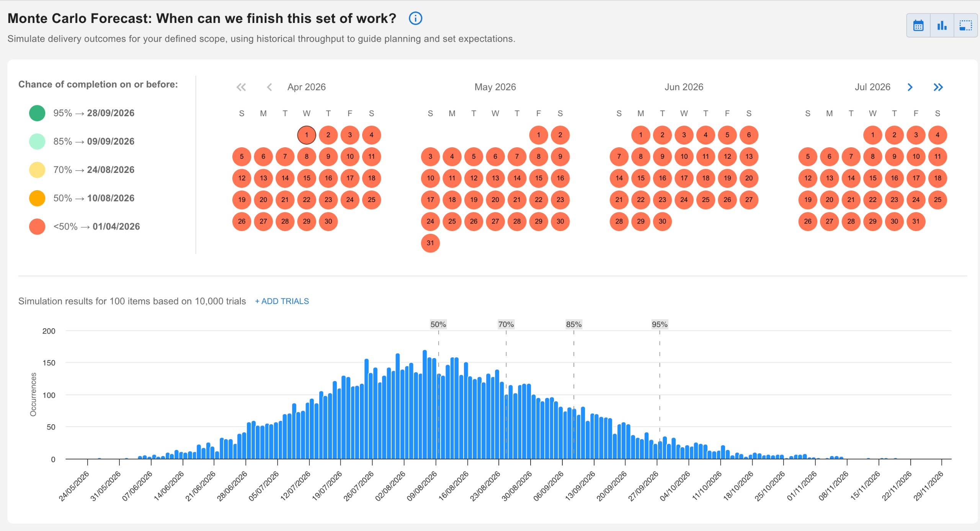Click the + ADD TRIALS link
The height and width of the screenshot is (531, 980).
pos(282,301)
